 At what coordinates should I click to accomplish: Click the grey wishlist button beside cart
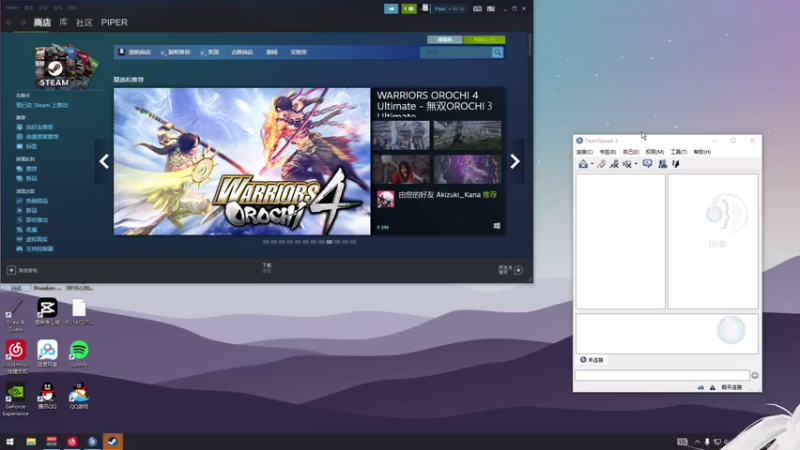pyautogui.click(x=444, y=40)
